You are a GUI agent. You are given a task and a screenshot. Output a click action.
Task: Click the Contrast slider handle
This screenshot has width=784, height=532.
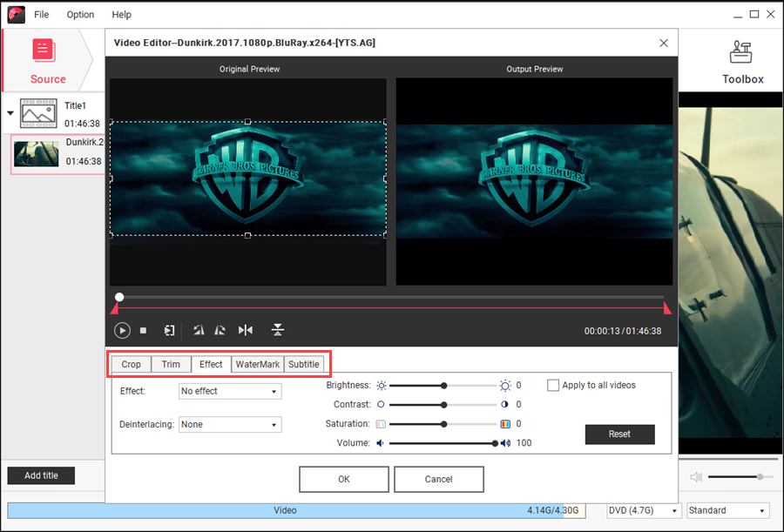coord(443,405)
